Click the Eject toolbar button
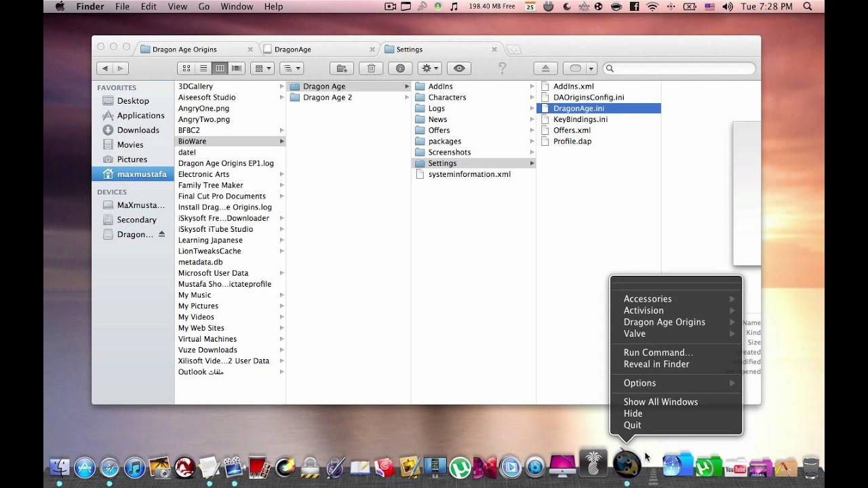Image resolution: width=868 pixels, height=488 pixels. click(545, 68)
